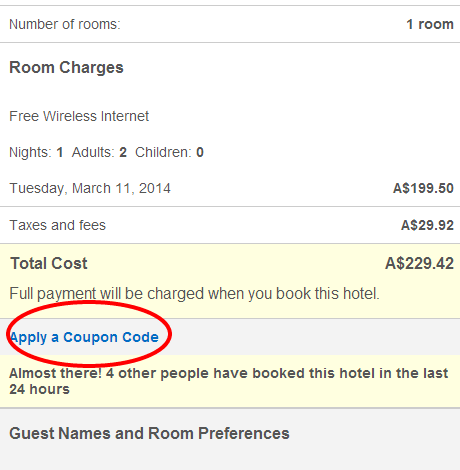Click the A$199.50 nightly rate

tap(423, 188)
